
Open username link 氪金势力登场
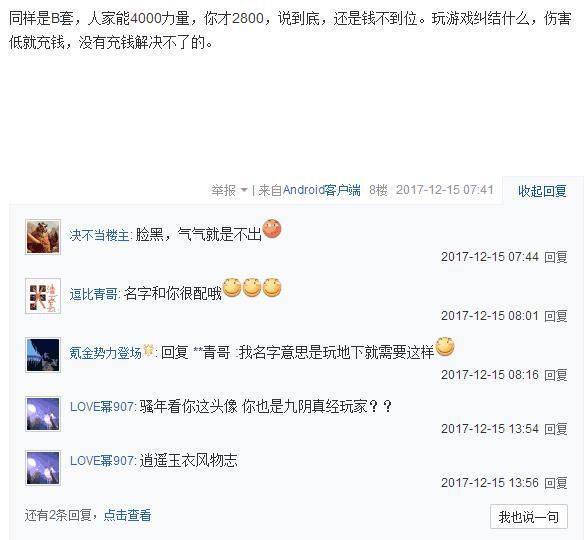pyautogui.click(x=106, y=353)
